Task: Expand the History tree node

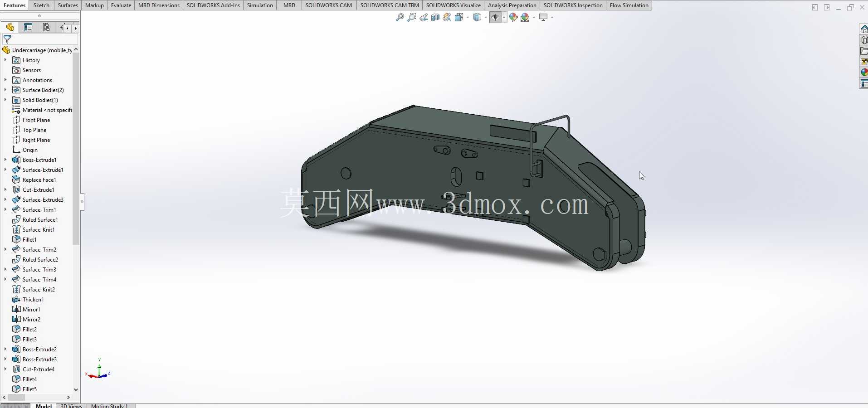Action: (5, 60)
